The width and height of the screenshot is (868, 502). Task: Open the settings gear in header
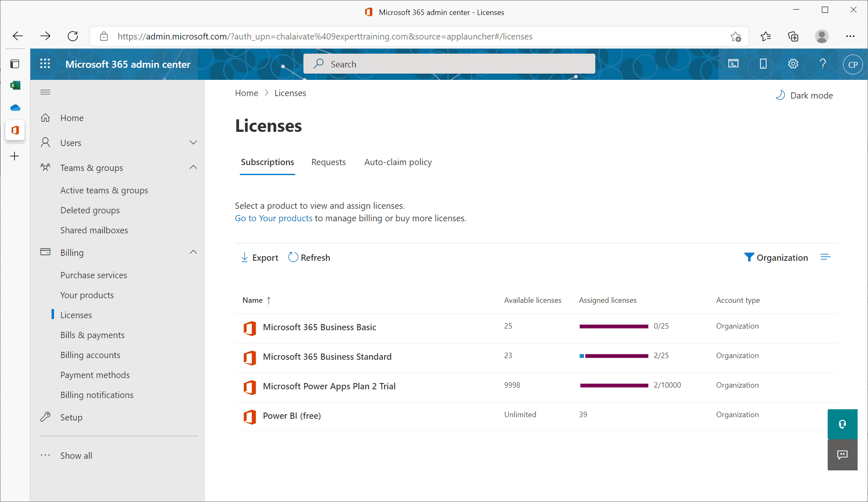(x=793, y=64)
